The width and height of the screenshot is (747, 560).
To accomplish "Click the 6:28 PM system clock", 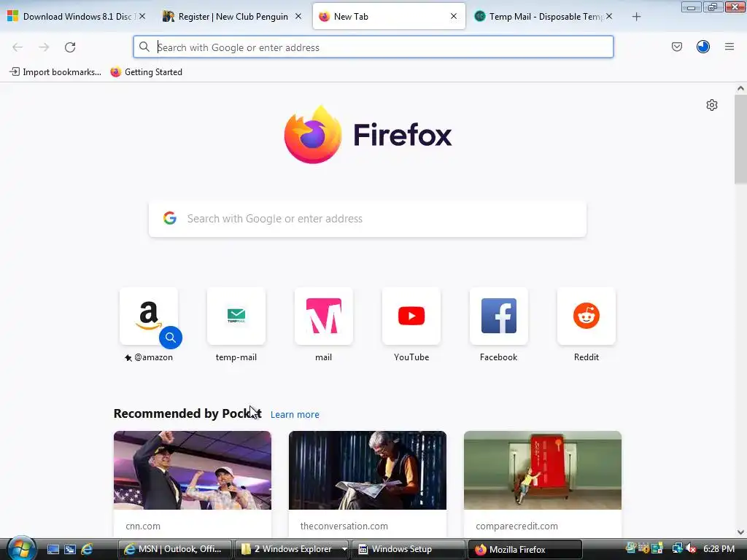I will 719,548.
